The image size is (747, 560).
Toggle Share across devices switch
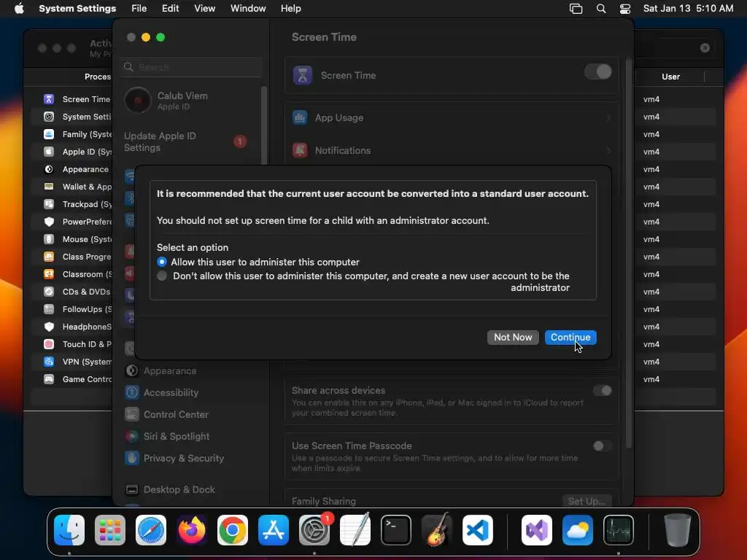(x=602, y=391)
